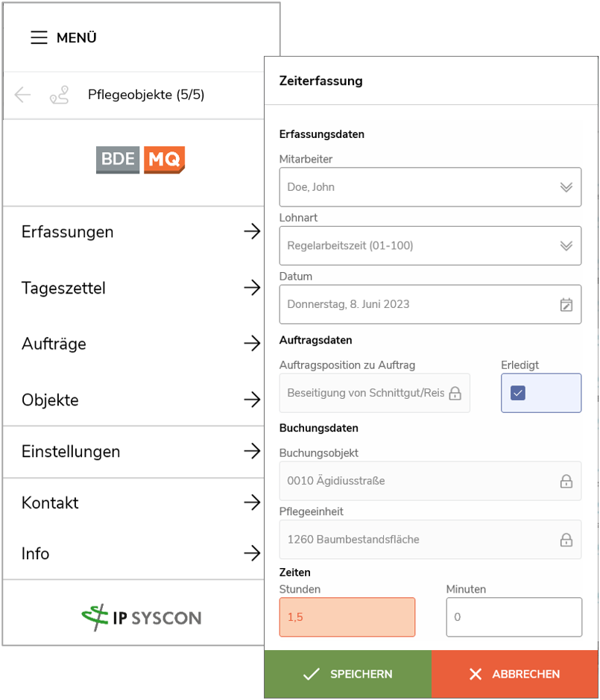Click the IP SYSCON logo
This screenshot has width=600, height=700.
142,617
